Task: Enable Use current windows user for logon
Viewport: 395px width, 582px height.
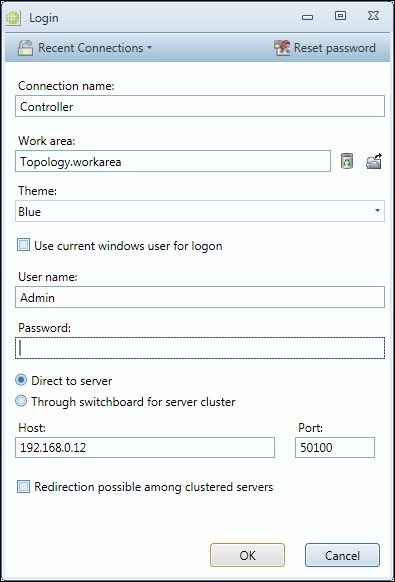Action: (23, 245)
